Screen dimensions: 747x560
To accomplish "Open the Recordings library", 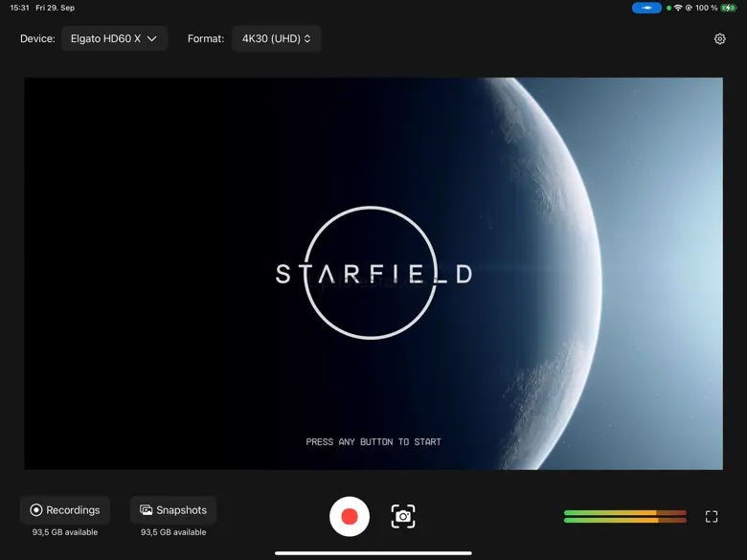I will pos(65,510).
